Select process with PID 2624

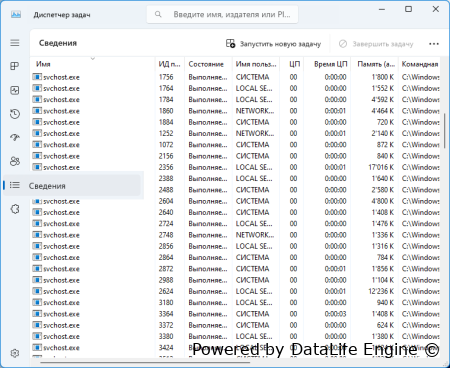(235, 291)
